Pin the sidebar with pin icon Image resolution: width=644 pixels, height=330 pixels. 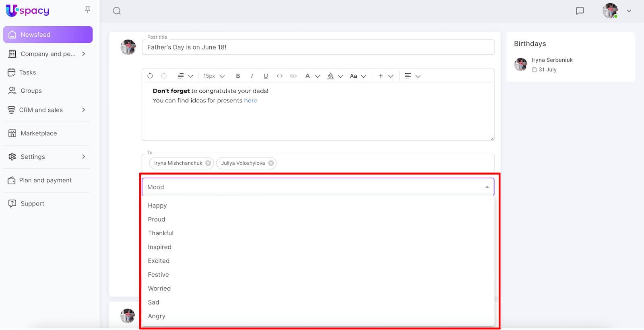click(87, 9)
